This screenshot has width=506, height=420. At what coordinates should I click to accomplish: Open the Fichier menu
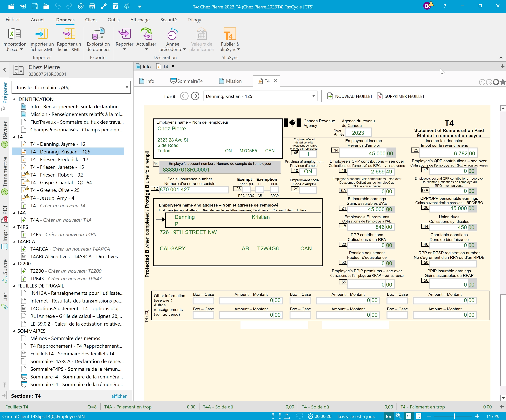click(x=13, y=19)
